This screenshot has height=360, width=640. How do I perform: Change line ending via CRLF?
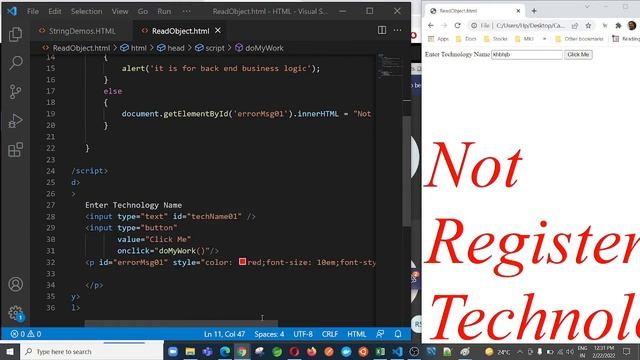(329, 334)
